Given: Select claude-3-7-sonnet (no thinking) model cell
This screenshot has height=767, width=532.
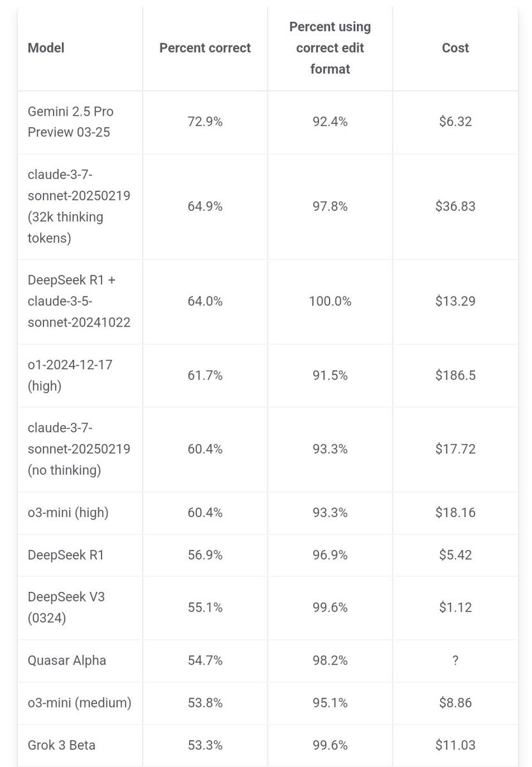Looking at the screenshot, I should point(79,449).
